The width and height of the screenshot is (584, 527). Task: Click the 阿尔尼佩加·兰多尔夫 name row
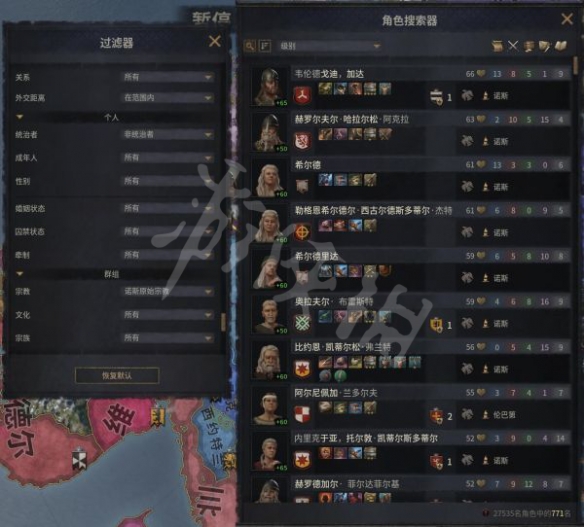[x=430, y=393]
